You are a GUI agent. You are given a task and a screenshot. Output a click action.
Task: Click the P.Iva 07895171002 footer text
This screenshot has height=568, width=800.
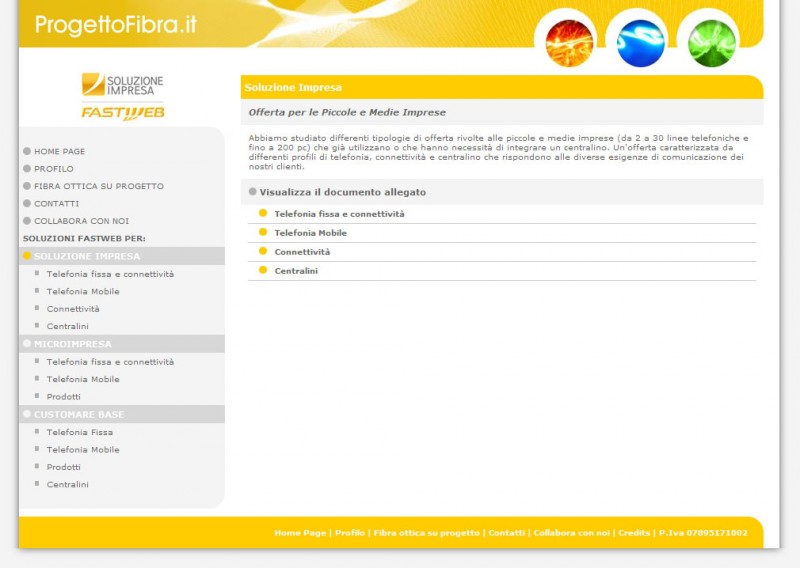click(703, 533)
